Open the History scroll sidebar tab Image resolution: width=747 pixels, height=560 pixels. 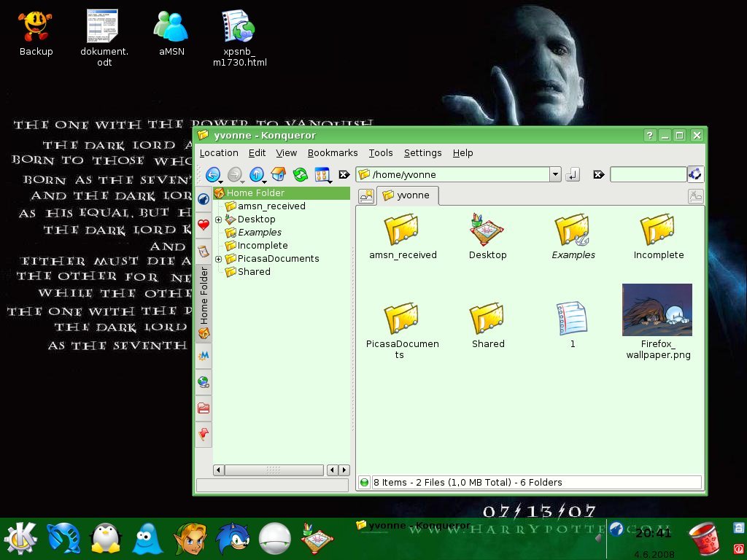click(x=204, y=251)
